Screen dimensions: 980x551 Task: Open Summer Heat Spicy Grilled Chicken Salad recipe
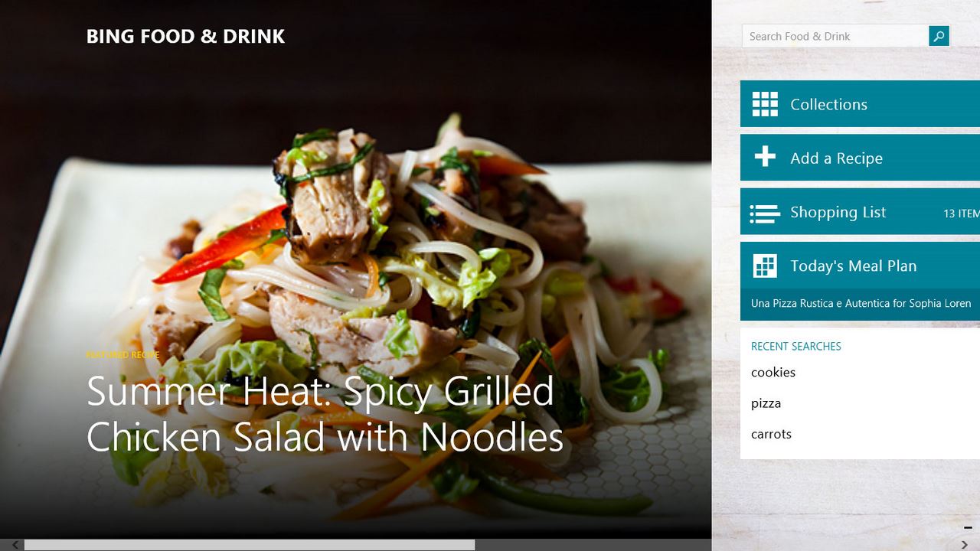[x=325, y=414]
